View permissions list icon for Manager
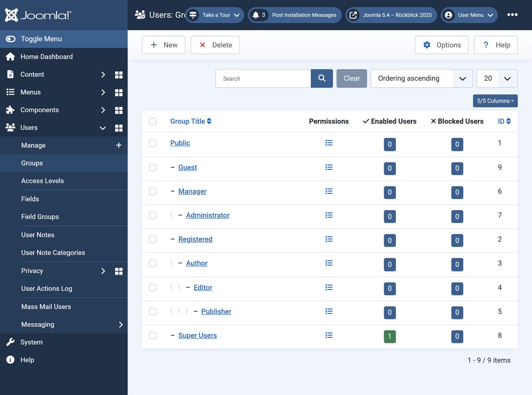This screenshot has width=532, height=395. coord(329,191)
